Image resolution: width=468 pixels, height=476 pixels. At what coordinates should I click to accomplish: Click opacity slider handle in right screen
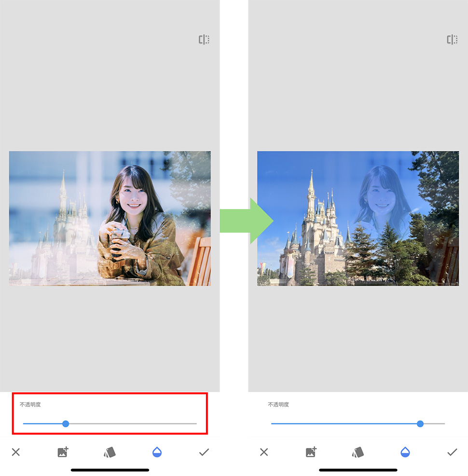pos(420,424)
